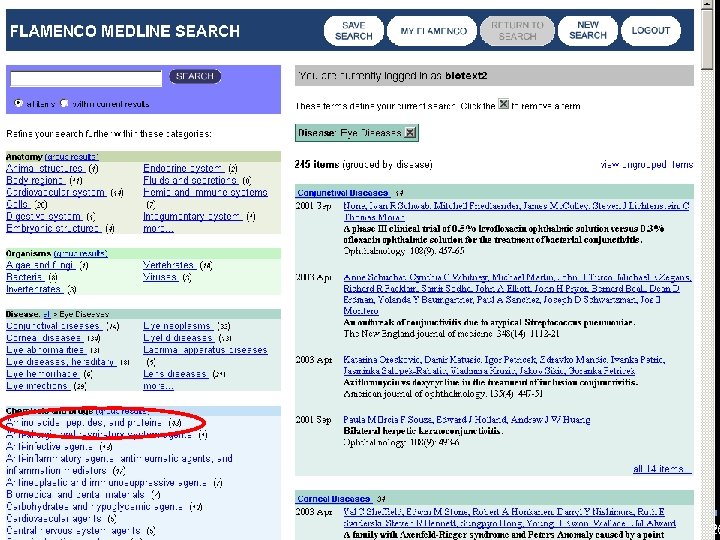Refine by Bacteria
The width and height of the screenshot is (720, 540).
click(25, 277)
